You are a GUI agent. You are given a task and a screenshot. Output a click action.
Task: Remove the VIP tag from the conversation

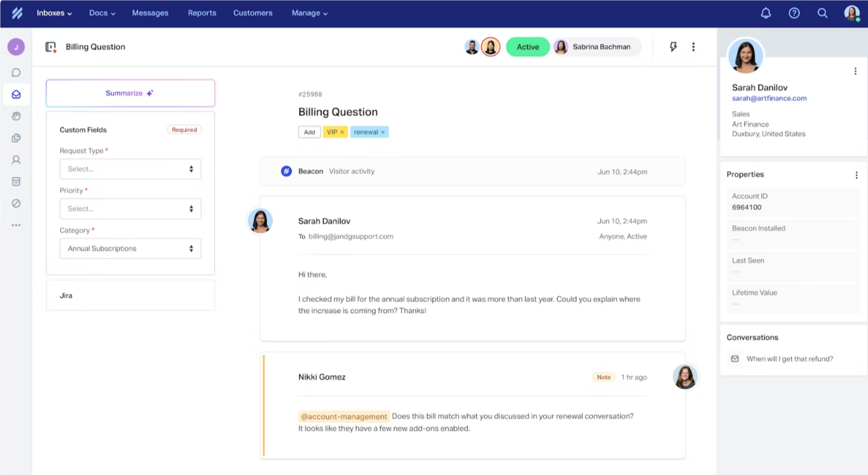[x=342, y=132]
